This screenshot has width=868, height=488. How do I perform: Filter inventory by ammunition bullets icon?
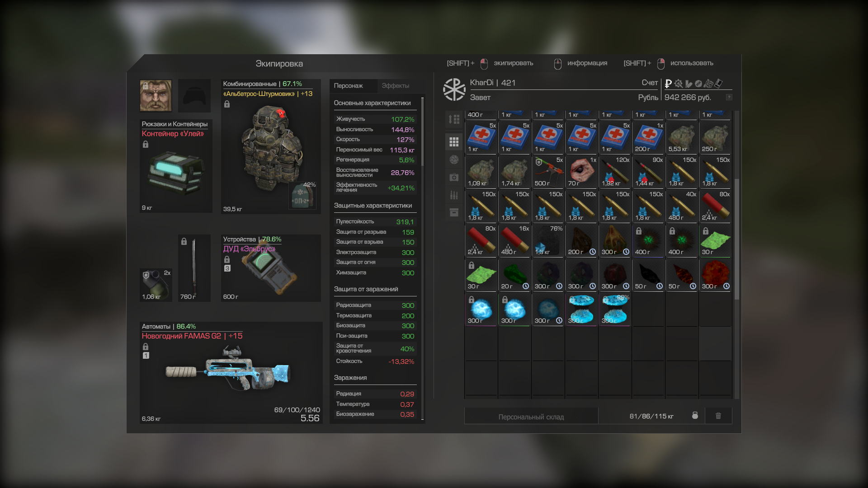pyautogui.click(x=454, y=195)
